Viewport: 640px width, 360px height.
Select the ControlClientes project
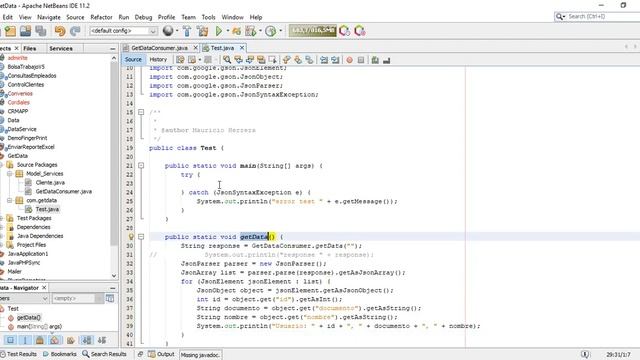[x=25, y=84]
